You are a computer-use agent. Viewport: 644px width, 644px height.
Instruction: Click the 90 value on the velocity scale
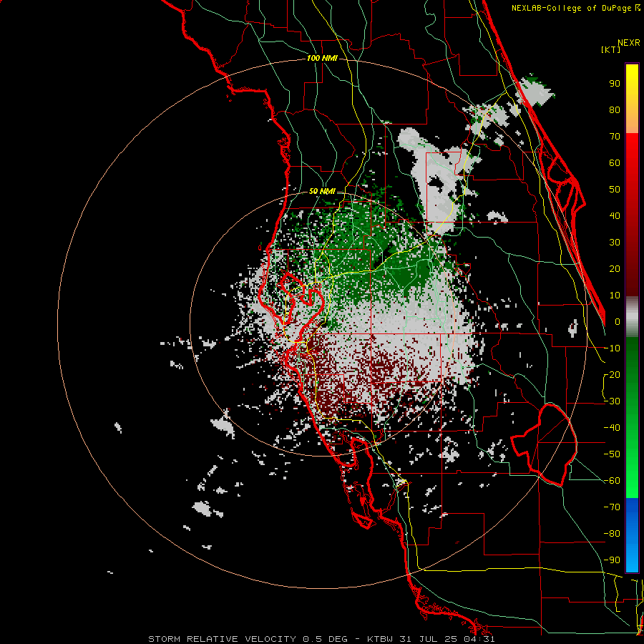click(615, 84)
